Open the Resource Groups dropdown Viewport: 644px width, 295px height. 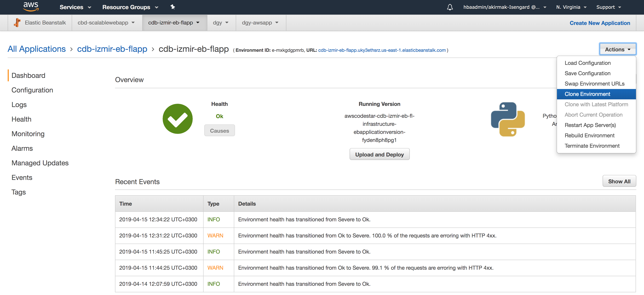point(130,7)
